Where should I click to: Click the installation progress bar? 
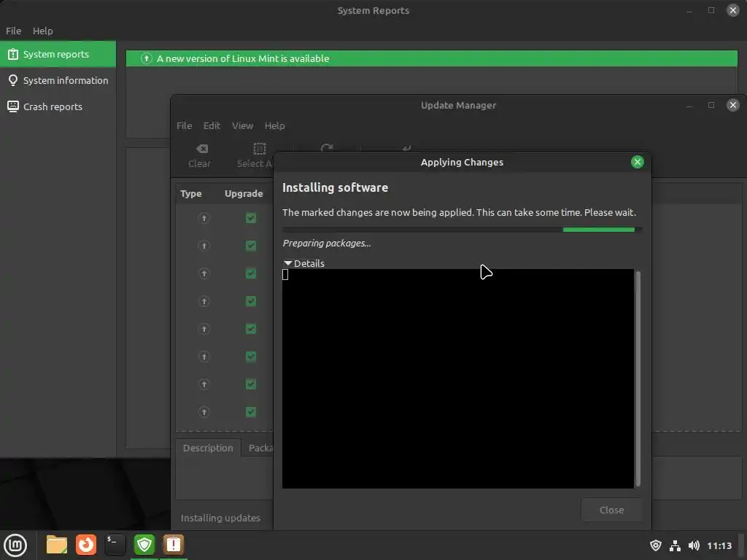coord(462,230)
